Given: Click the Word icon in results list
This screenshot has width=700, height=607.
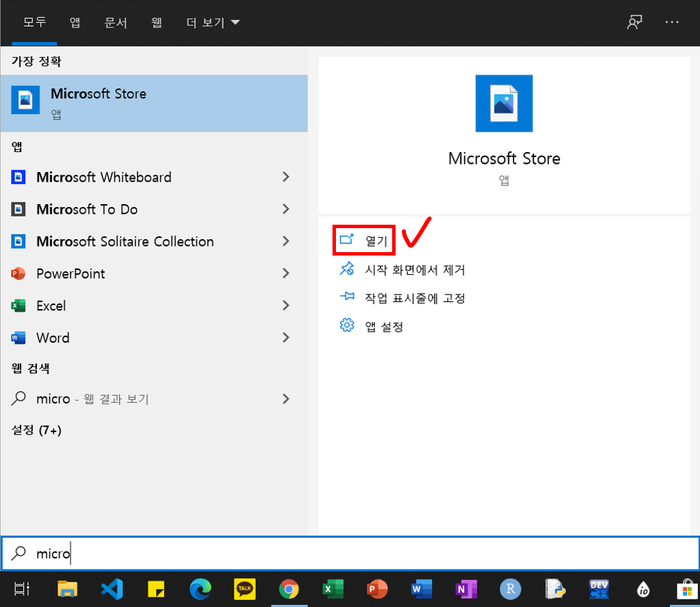Looking at the screenshot, I should tap(19, 338).
